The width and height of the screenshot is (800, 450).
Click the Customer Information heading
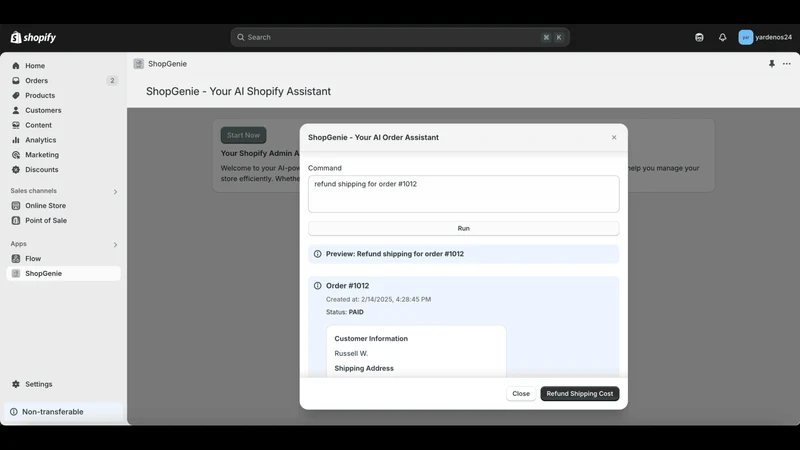[x=371, y=339]
